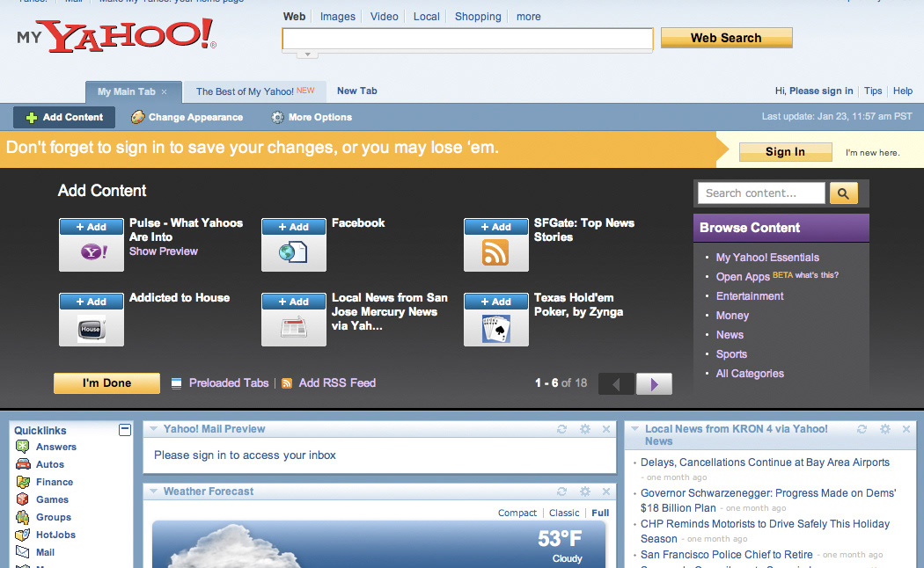Click the Web Search button
The width and height of the screenshot is (924, 568).
[x=727, y=38]
